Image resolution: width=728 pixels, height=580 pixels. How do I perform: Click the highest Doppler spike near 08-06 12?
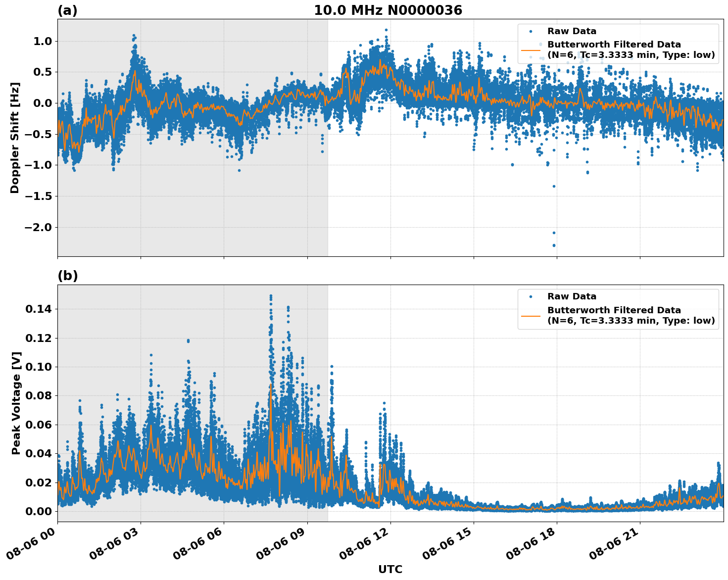[x=386, y=30]
